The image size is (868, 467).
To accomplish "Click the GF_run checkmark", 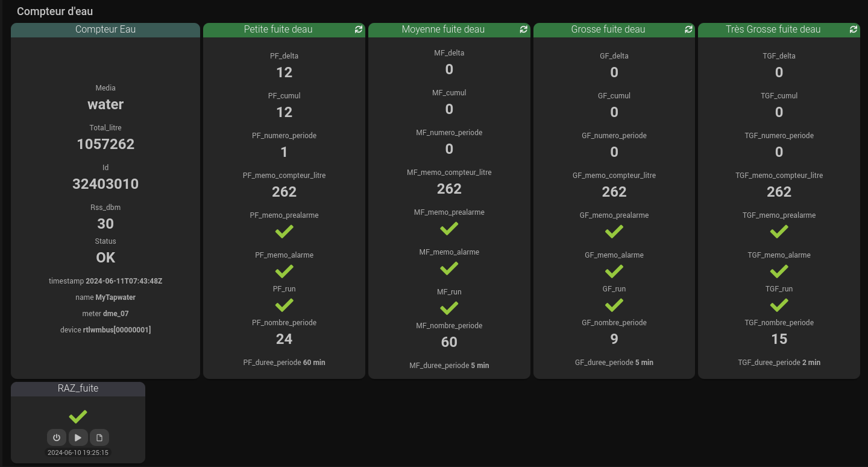I will (x=614, y=305).
